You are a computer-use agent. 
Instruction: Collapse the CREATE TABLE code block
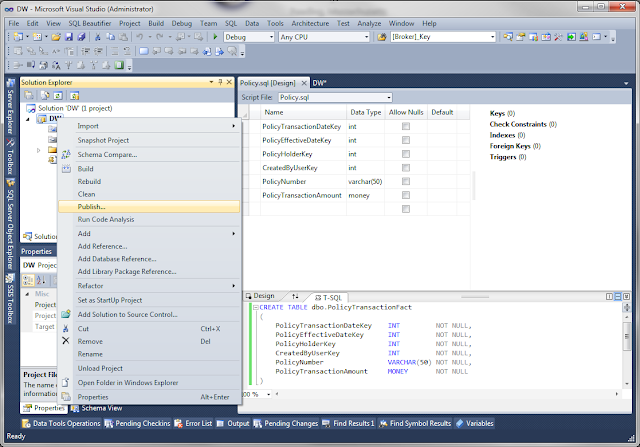click(256, 307)
